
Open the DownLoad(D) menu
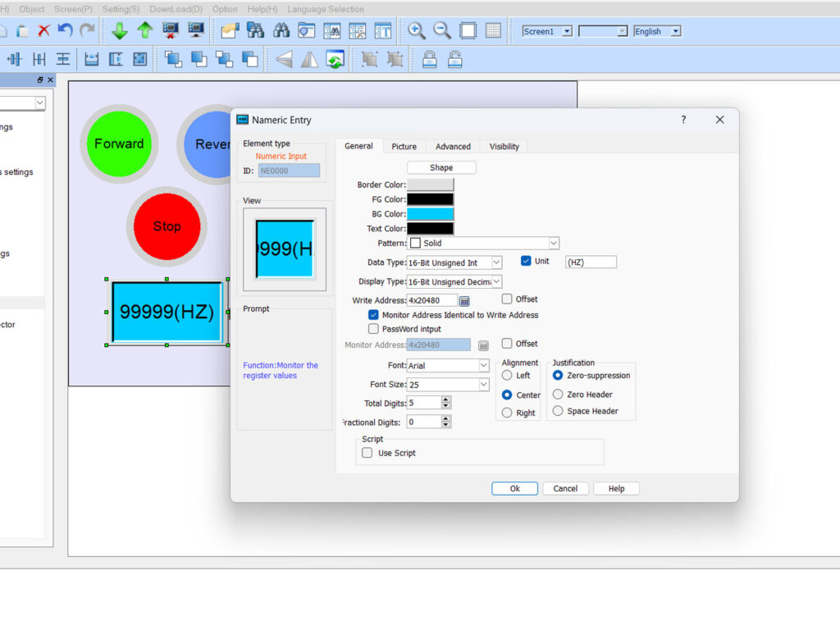(x=176, y=9)
